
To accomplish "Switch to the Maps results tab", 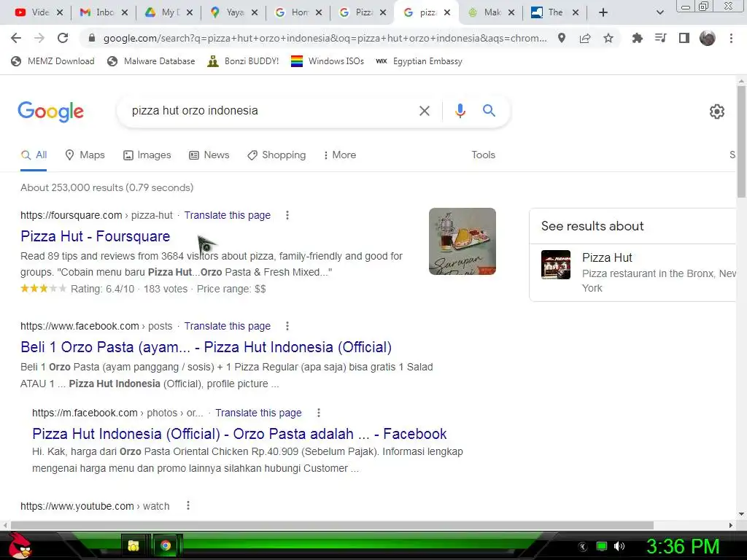I will pos(85,155).
